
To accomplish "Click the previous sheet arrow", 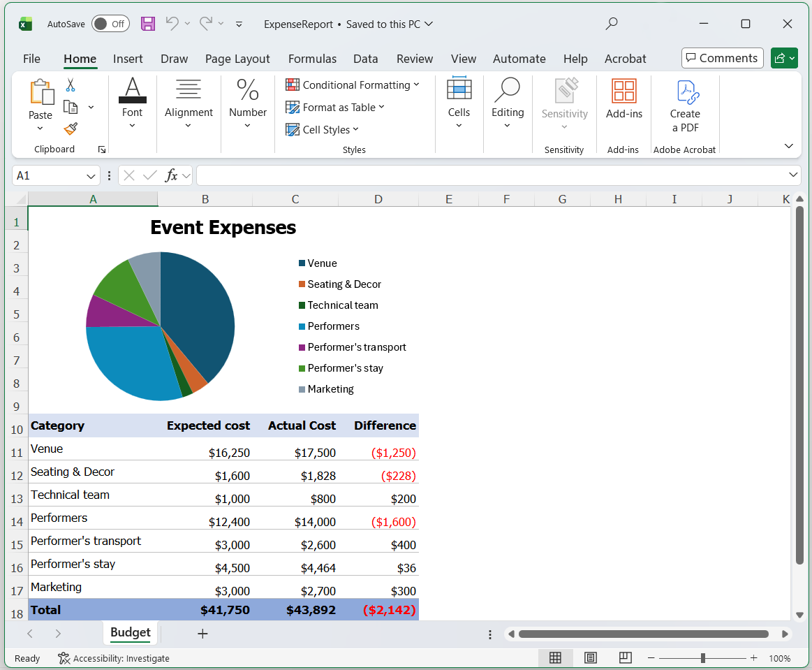I will (x=30, y=633).
